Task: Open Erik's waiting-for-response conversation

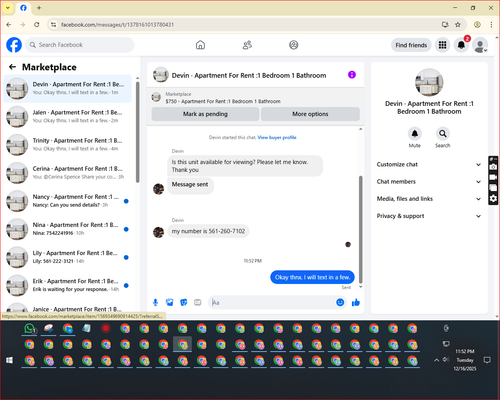Action: click(x=68, y=285)
